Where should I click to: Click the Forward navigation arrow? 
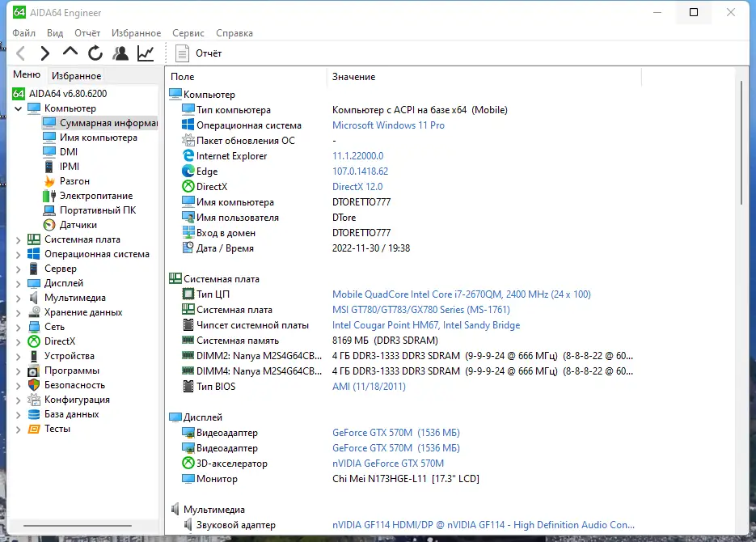click(x=44, y=53)
